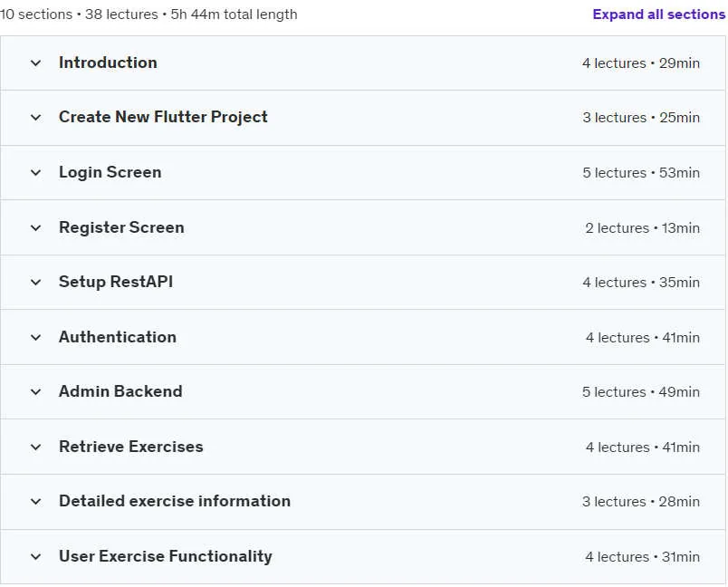Select the Login Screen section heading
The width and height of the screenshot is (728, 587).
point(110,172)
